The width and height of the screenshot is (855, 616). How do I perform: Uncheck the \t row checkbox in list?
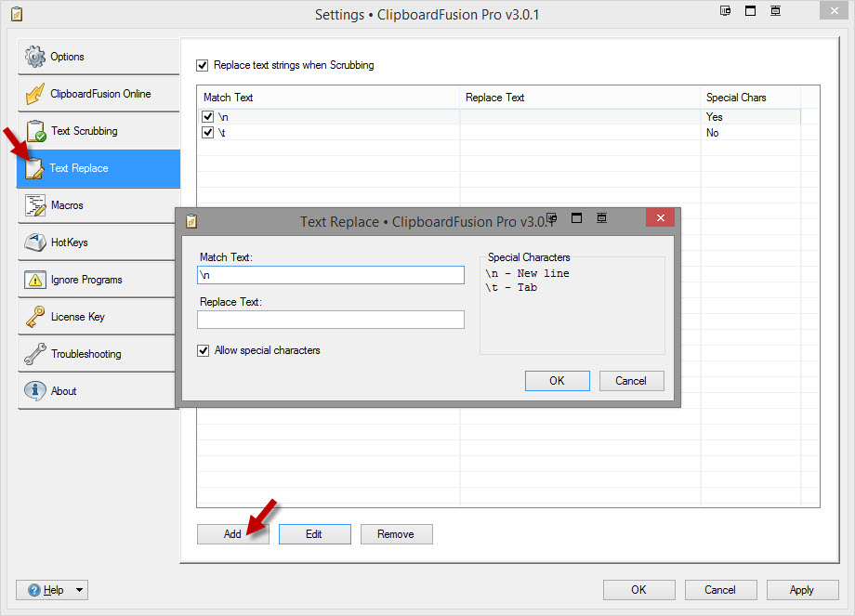208,133
